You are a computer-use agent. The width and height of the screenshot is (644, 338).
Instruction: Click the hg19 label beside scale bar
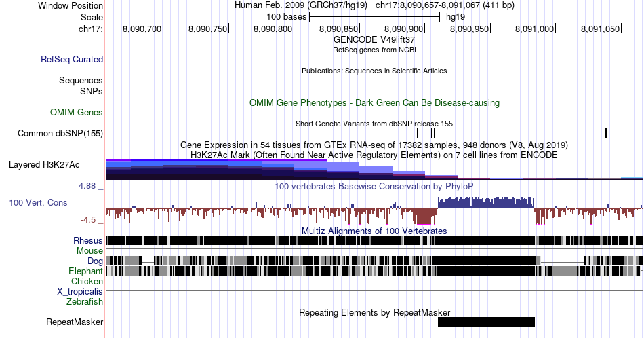tap(456, 17)
